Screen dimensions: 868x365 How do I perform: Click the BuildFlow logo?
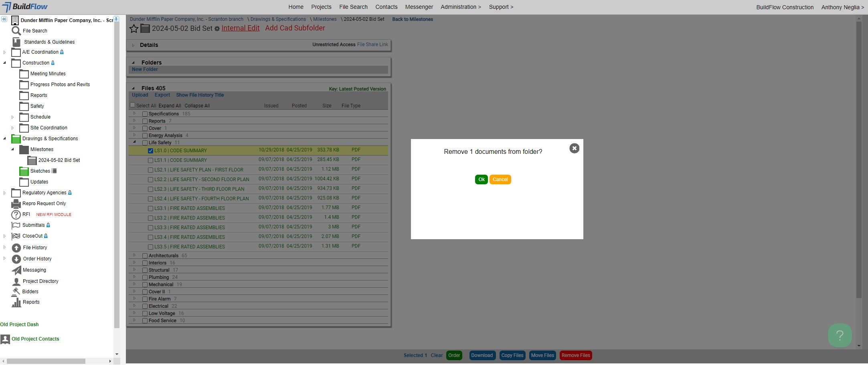click(x=25, y=7)
